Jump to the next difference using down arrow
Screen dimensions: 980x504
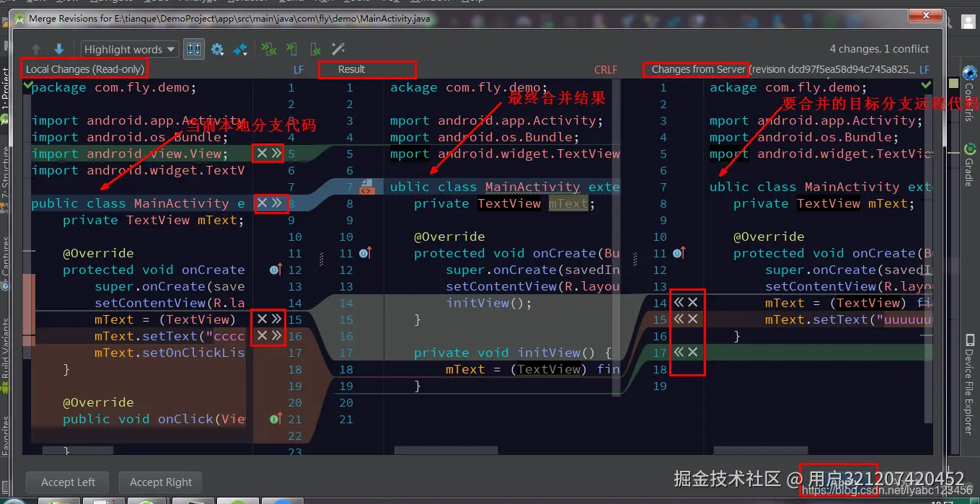58,48
